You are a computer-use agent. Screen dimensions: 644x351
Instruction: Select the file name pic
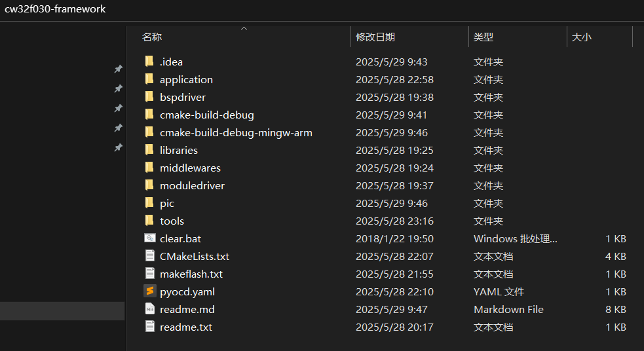(x=167, y=203)
